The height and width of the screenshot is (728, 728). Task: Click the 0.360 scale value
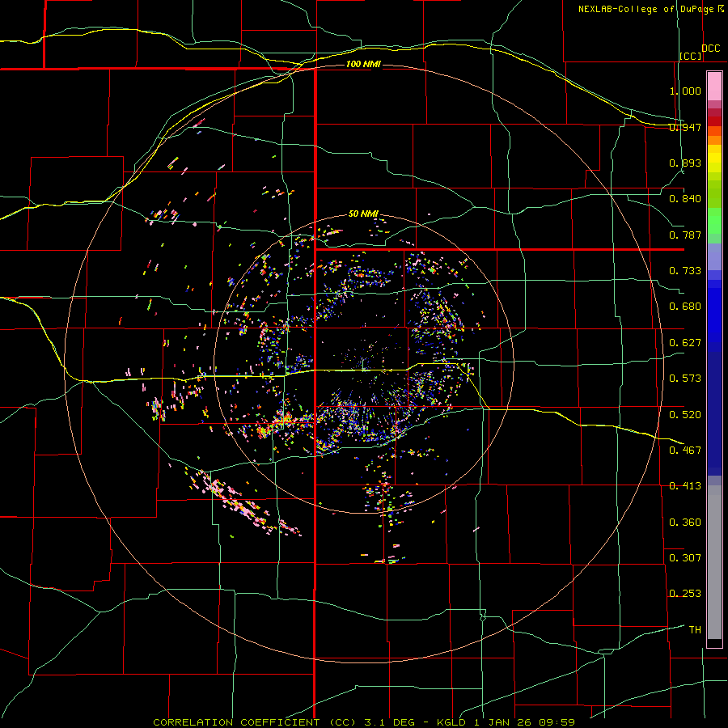685,523
